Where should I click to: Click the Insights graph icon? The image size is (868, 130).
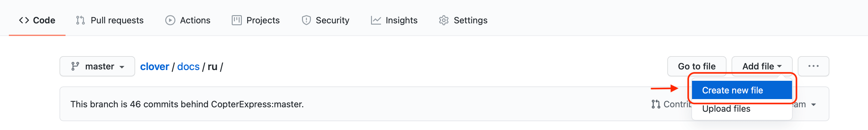pos(376,21)
